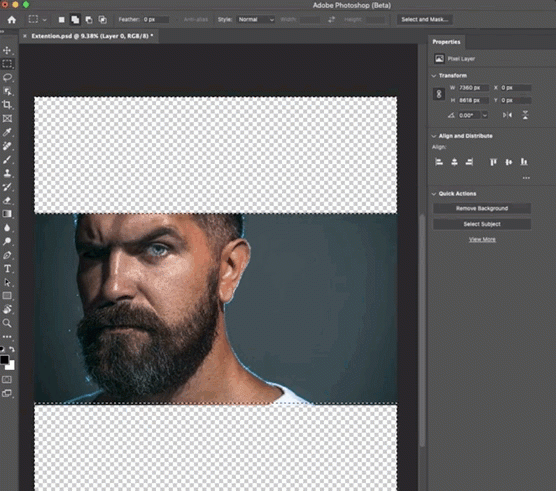Image resolution: width=556 pixels, height=491 pixels.
Task: Select the Zoom tool
Action: click(7, 323)
